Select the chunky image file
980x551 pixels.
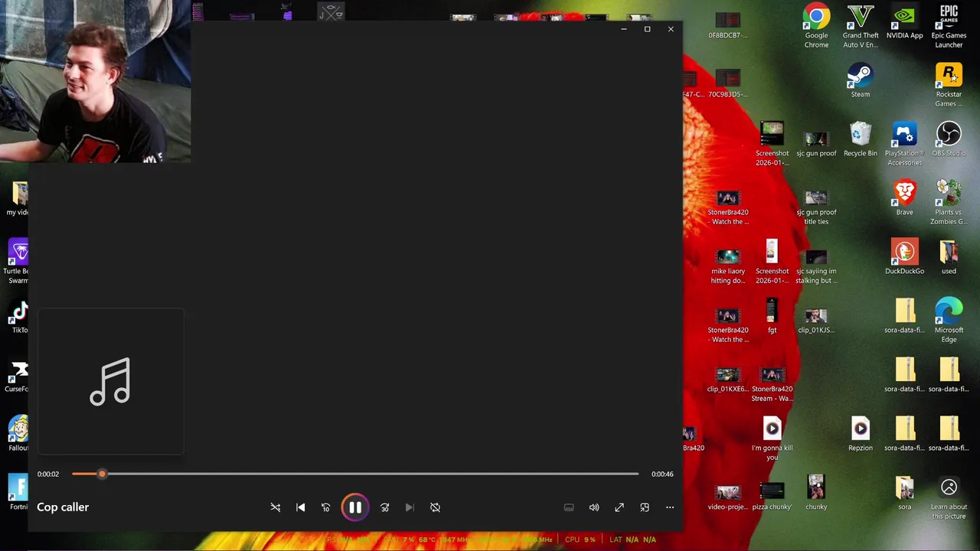[x=816, y=494]
